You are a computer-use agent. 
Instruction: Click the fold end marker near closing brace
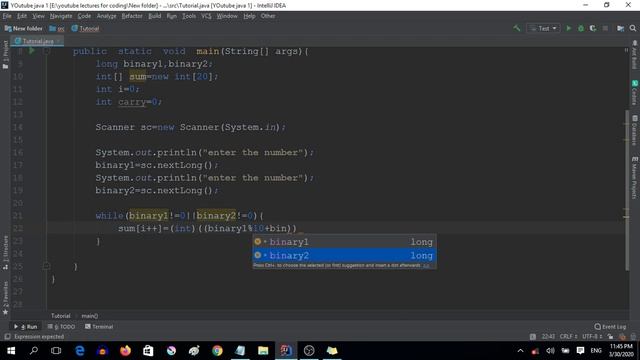tap(47, 266)
